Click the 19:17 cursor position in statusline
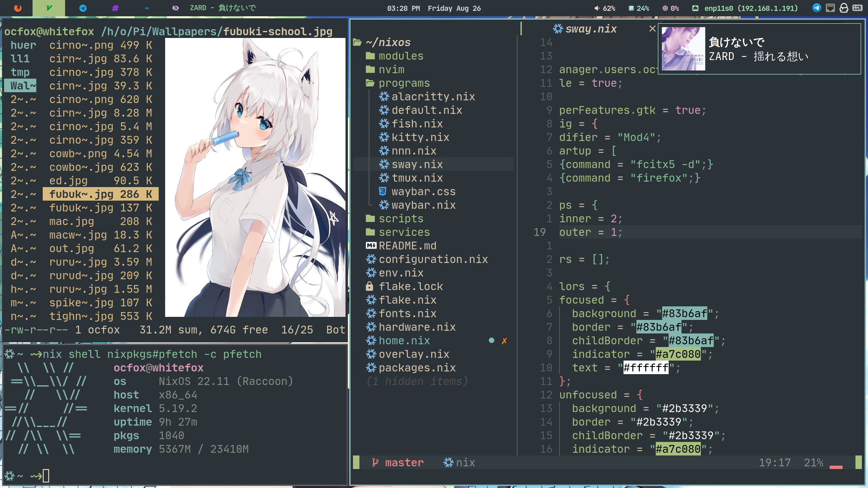The image size is (868, 488). (x=774, y=463)
